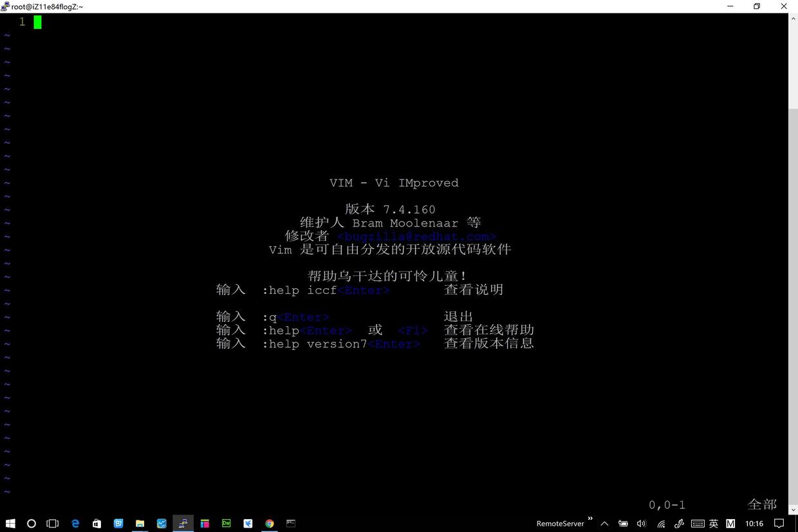The height and width of the screenshot is (532, 798).
Task: Open the Microsoft Store taskbar icon
Action: [97, 524]
